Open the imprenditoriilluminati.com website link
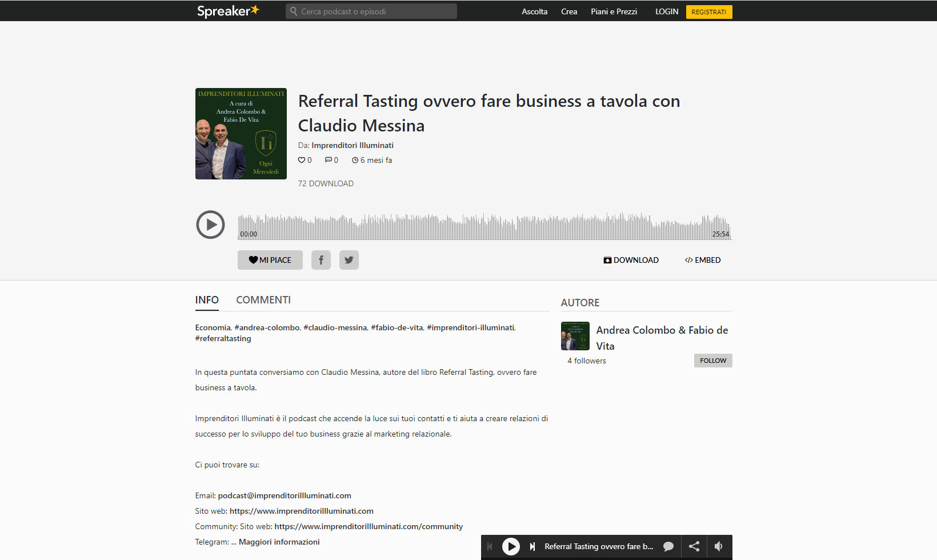The width and height of the screenshot is (937, 560). (302, 511)
